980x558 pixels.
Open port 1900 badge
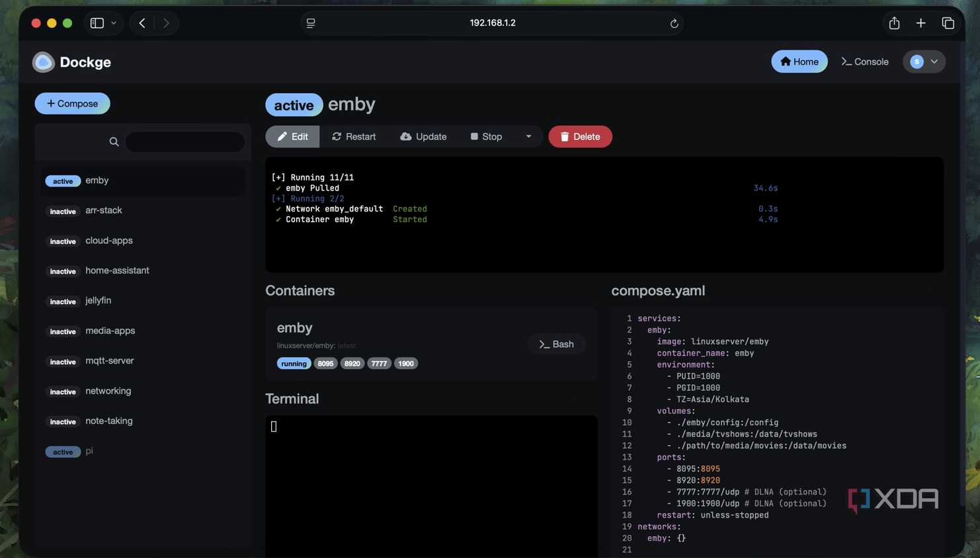pos(406,364)
